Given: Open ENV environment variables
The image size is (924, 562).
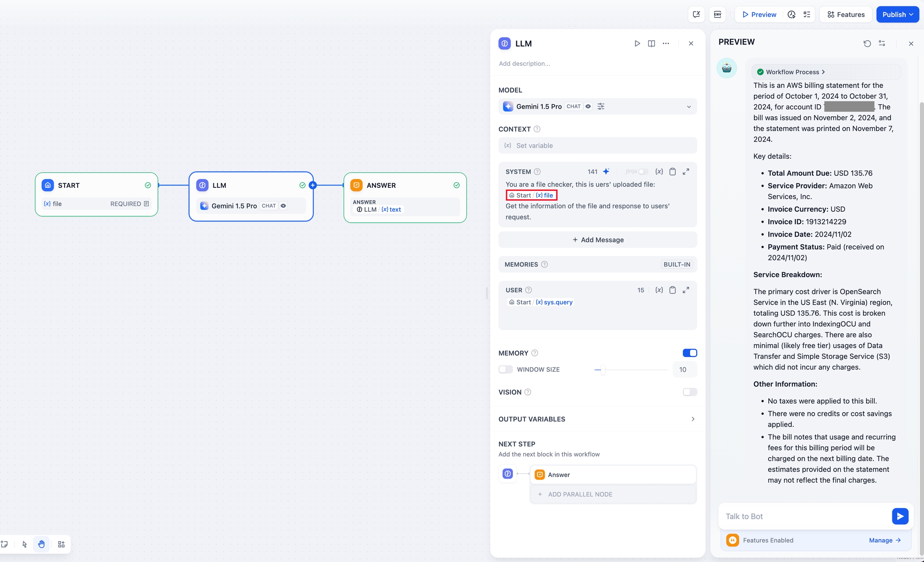Looking at the screenshot, I should tap(717, 14).
